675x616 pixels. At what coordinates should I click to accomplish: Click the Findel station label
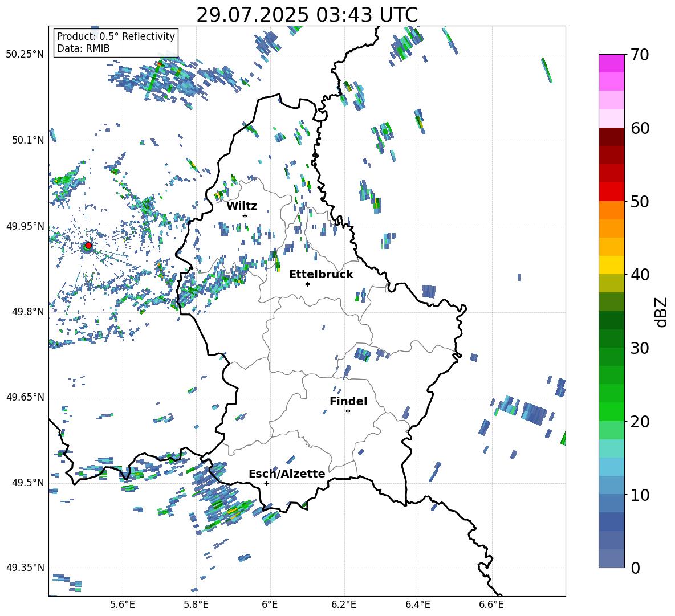pyautogui.click(x=348, y=401)
